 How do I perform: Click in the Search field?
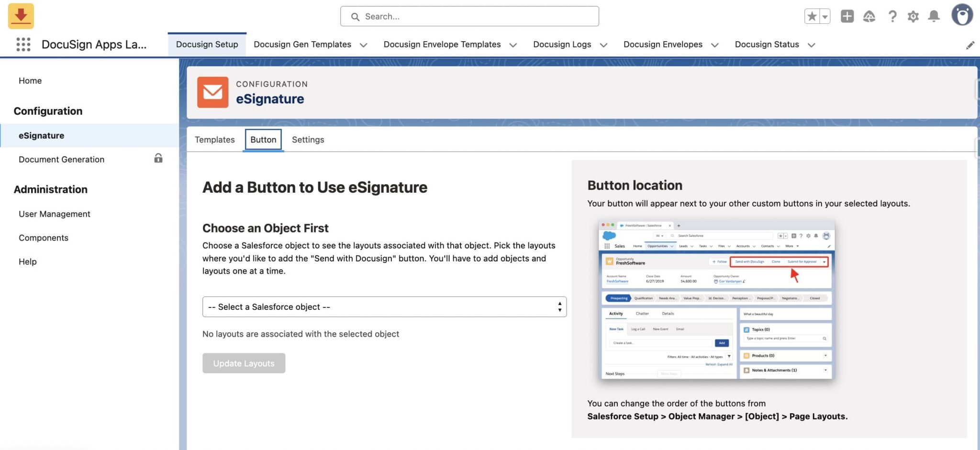pos(469,16)
